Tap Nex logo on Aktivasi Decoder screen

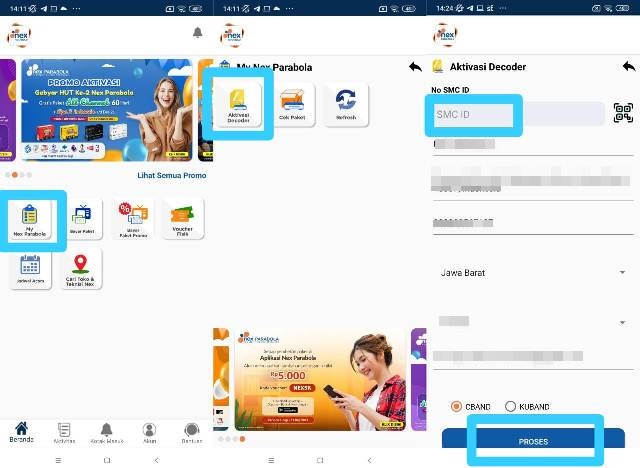tap(445, 35)
